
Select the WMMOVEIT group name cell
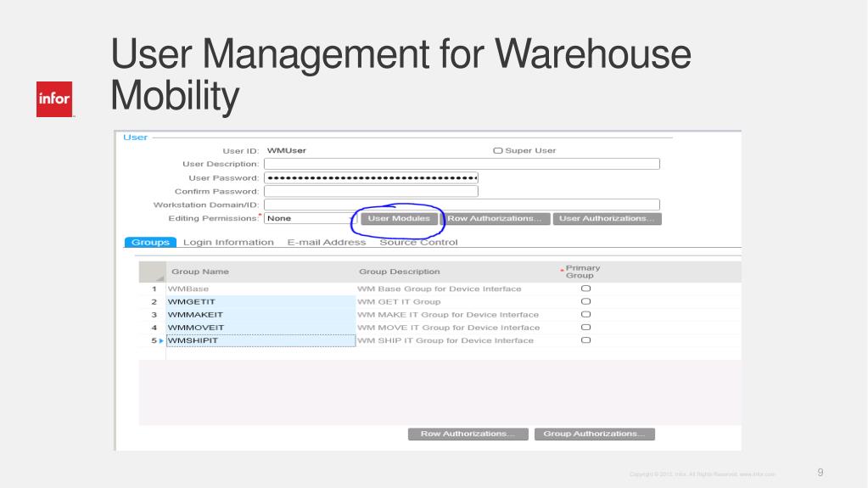click(260, 328)
